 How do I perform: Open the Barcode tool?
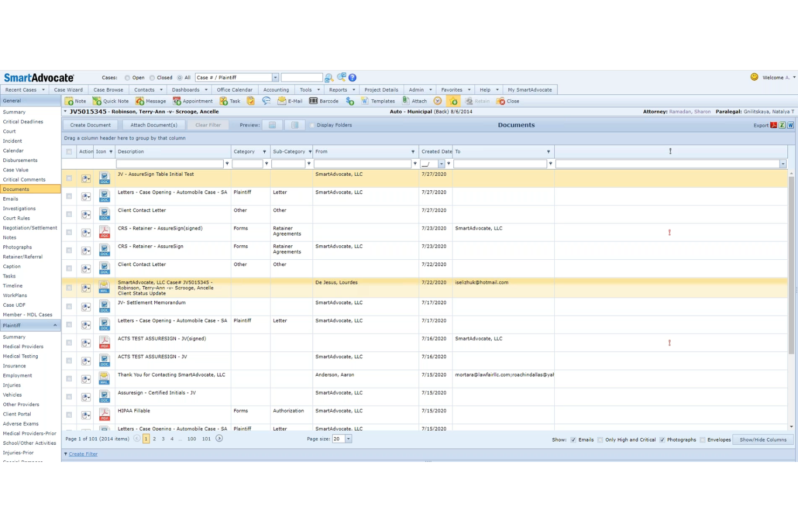[x=324, y=101]
